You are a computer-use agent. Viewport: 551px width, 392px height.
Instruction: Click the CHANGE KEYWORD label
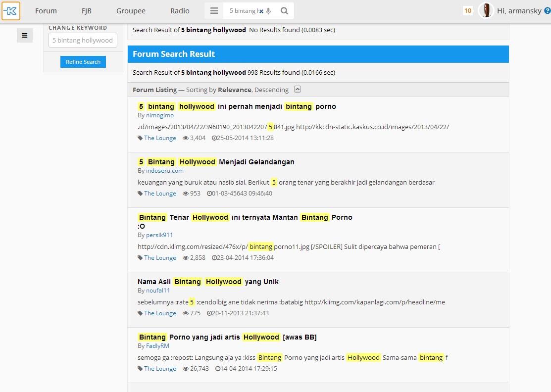[78, 28]
